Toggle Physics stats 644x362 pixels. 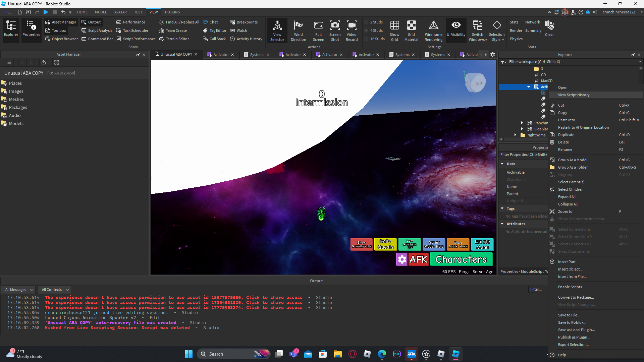coord(516,39)
